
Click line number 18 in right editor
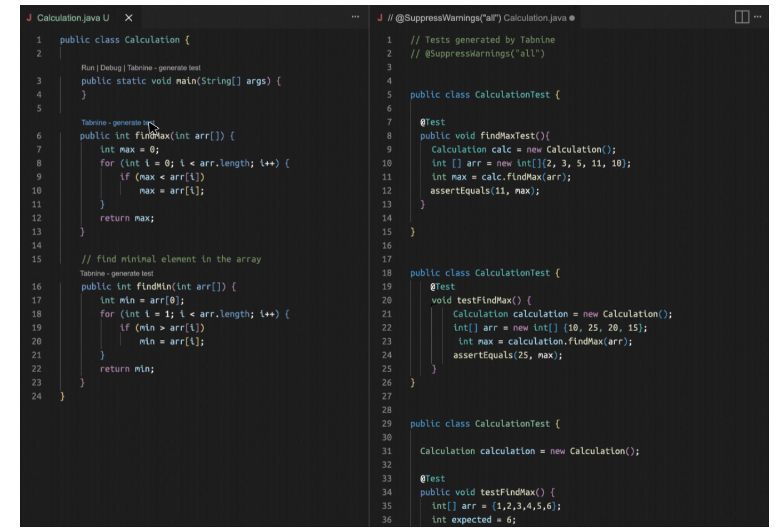(387, 273)
